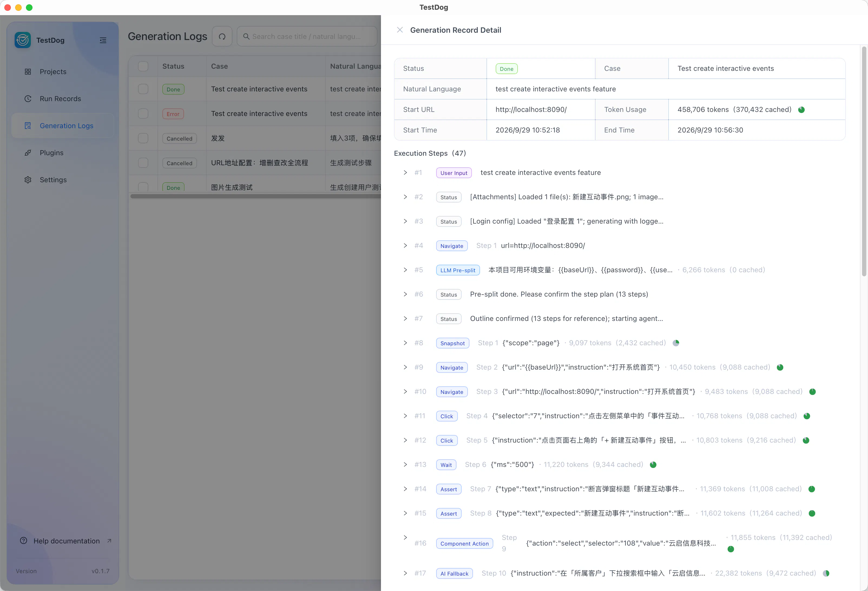
Task: Click the version number v0.1.7
Action: tap(100, 571)
